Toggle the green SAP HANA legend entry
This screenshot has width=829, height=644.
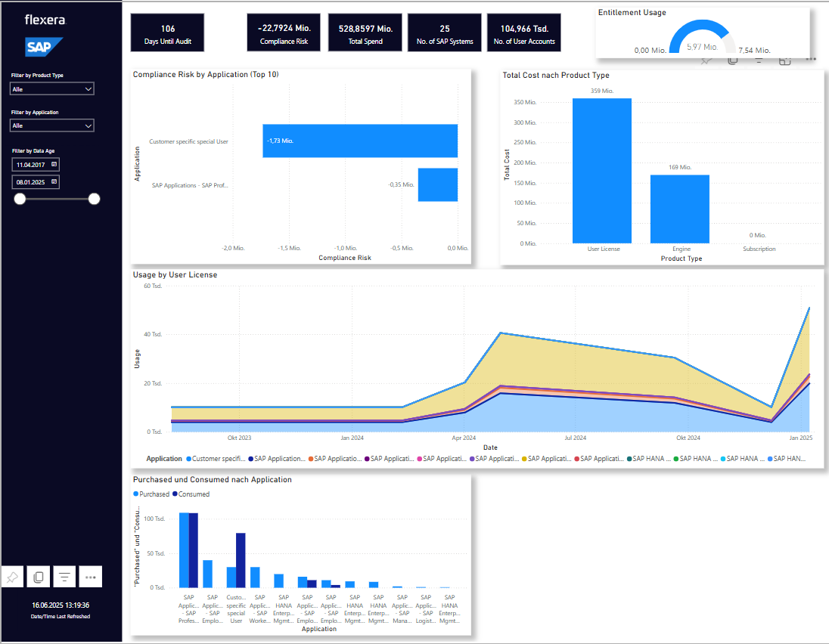(x=696, y=459)
